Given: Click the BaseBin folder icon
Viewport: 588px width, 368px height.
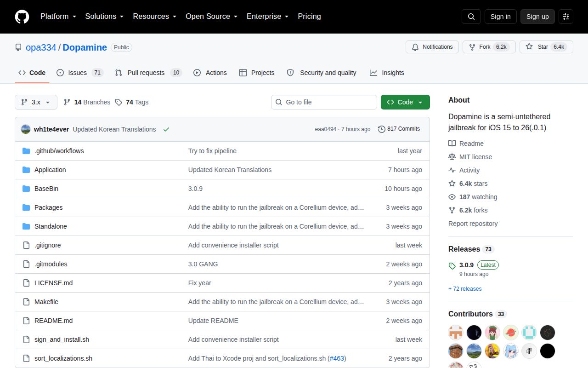Looking at the screenshot, I should coord(26,189).
